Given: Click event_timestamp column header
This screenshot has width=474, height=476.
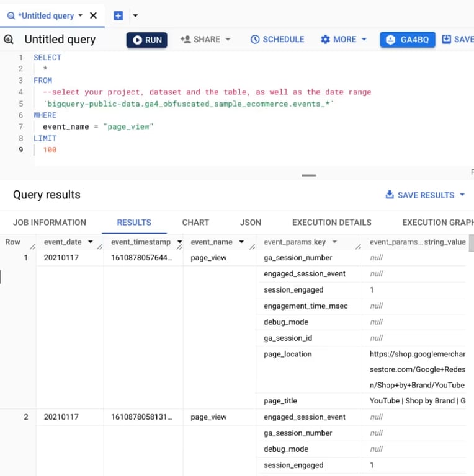Looking at the screenshot, I should click(x=141, y=242).
